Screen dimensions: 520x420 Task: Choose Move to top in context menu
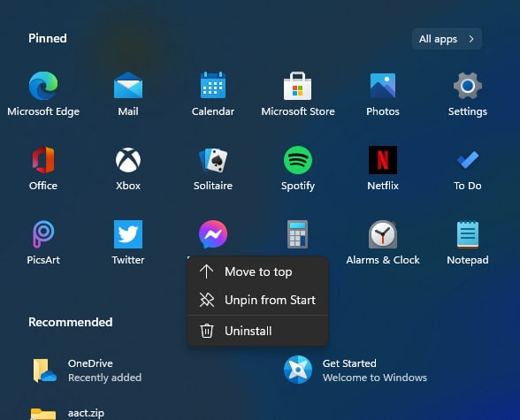(258, 271)
